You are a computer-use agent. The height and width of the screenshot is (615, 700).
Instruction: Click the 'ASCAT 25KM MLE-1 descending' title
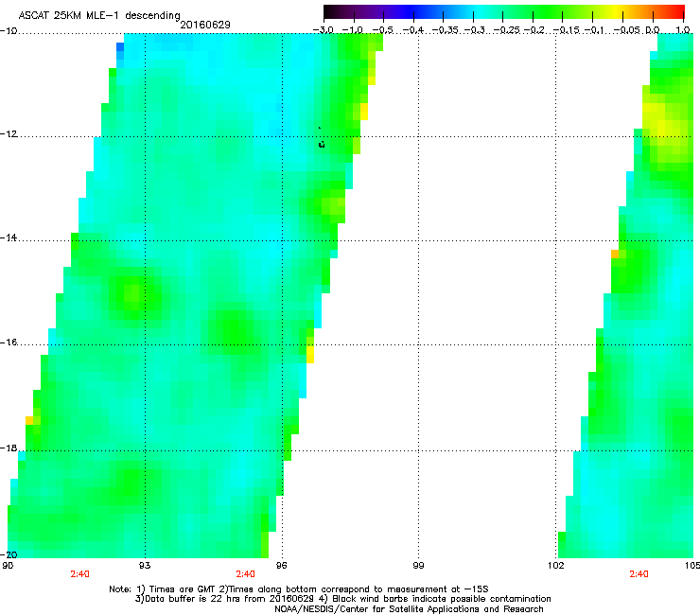[x=99, y=15]
